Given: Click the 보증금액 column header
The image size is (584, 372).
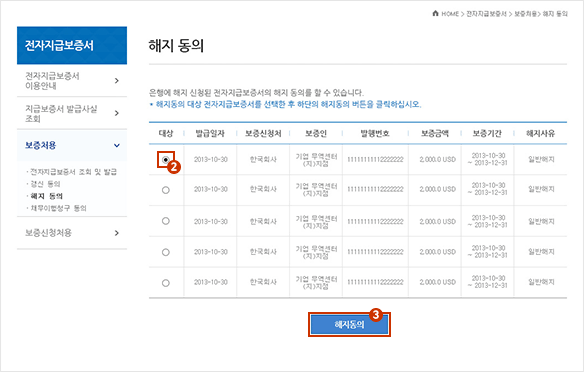Looking at the screenshot, I should (435, 133).
